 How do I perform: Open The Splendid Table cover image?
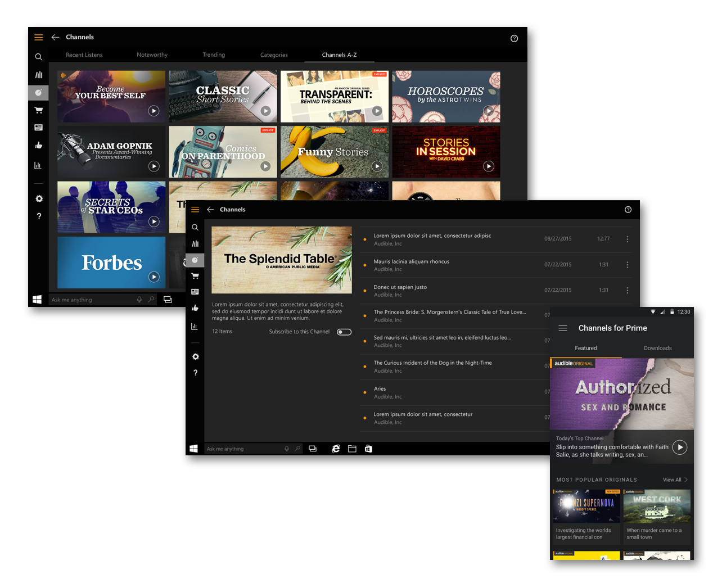pos(282,260)
